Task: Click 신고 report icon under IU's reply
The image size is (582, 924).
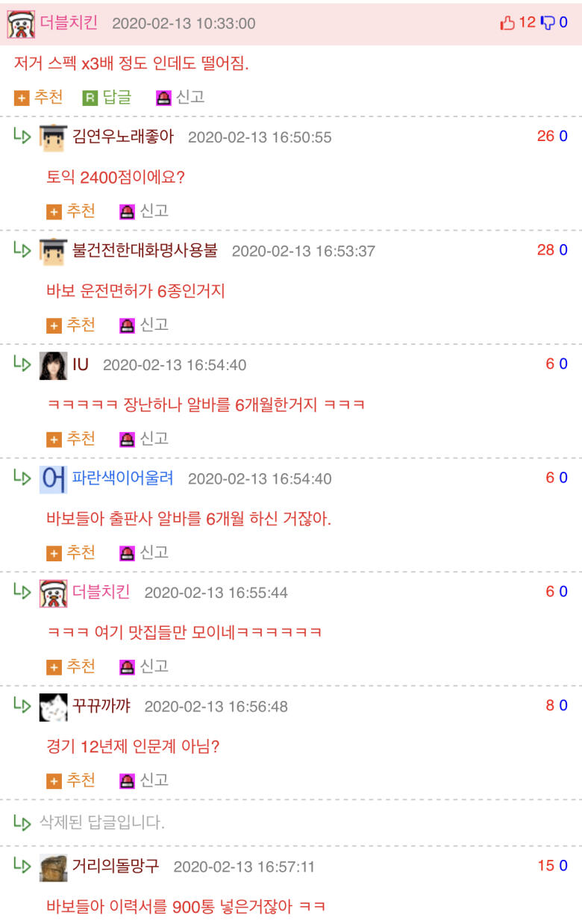Action: [128, 440]
